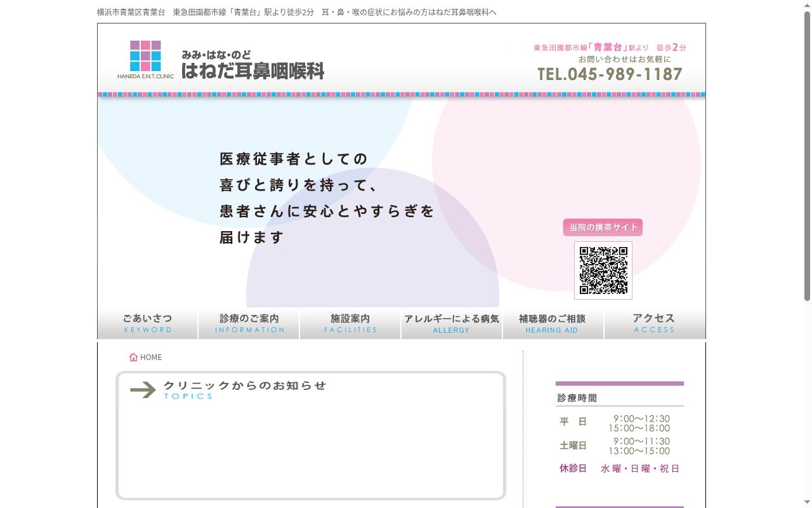Click the 当院の携帯サイト pink button
This screenshot has width=812, height=508.
tap(603, 227)
